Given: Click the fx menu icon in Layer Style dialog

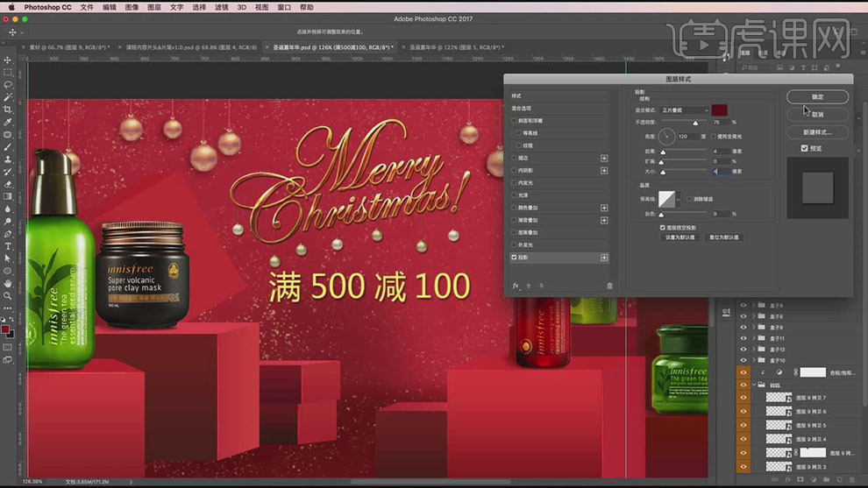Looking at the screenshot, I should coord(516,286).
